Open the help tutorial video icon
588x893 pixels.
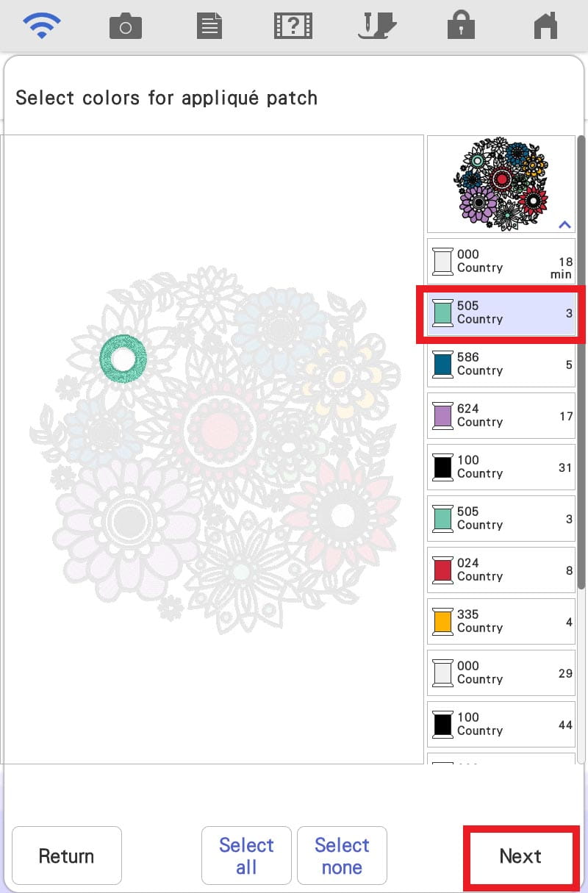293,26
